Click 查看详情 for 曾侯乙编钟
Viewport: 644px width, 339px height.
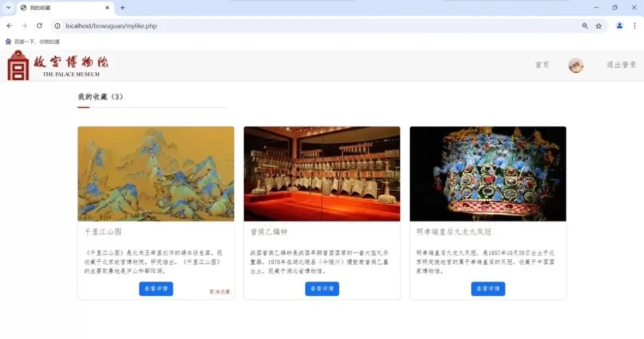[322, 289]
